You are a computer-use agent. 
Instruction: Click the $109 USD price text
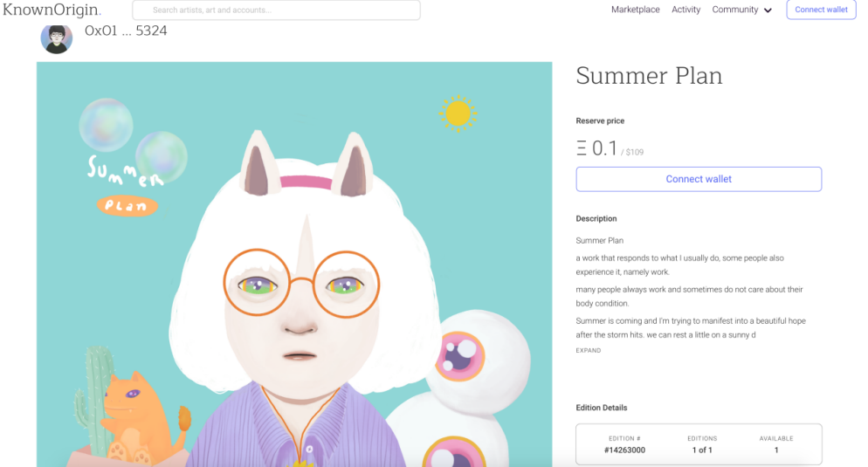pos(635,153)
